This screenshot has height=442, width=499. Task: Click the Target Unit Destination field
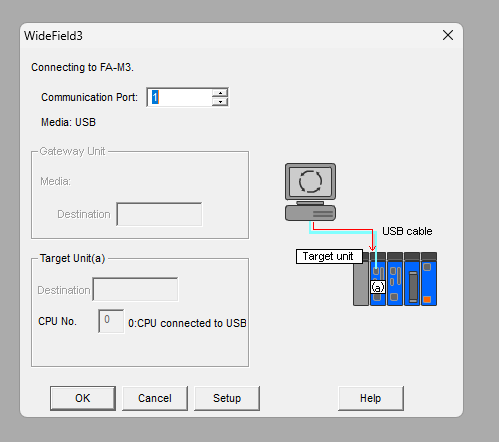pos(135,289)
